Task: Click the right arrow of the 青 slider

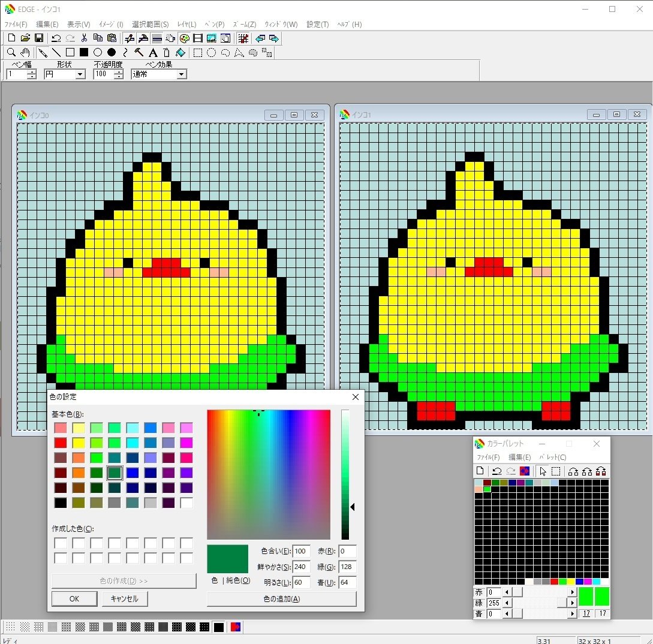Action: (x=572, y=613)
